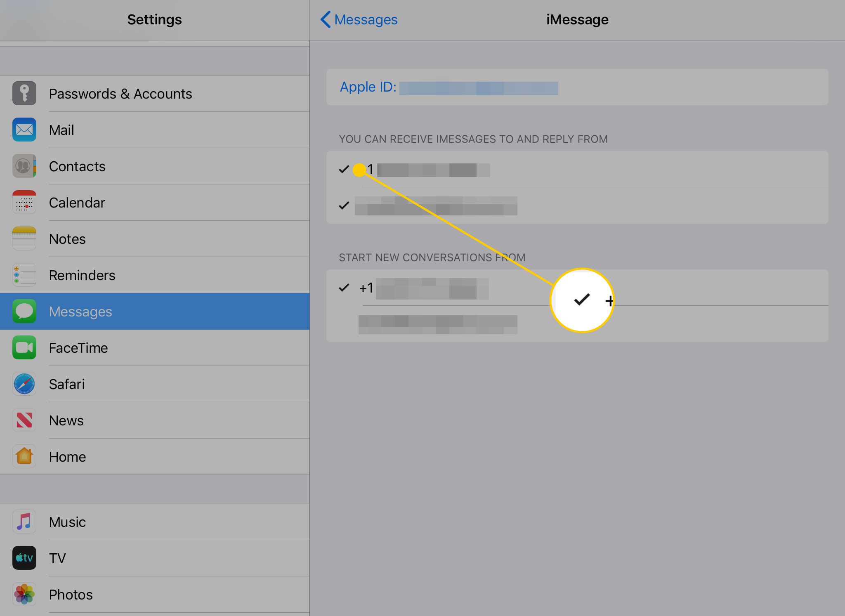Tap the Music note icon
This screenshot has height=616, width=845.
[x=24, y=522]
